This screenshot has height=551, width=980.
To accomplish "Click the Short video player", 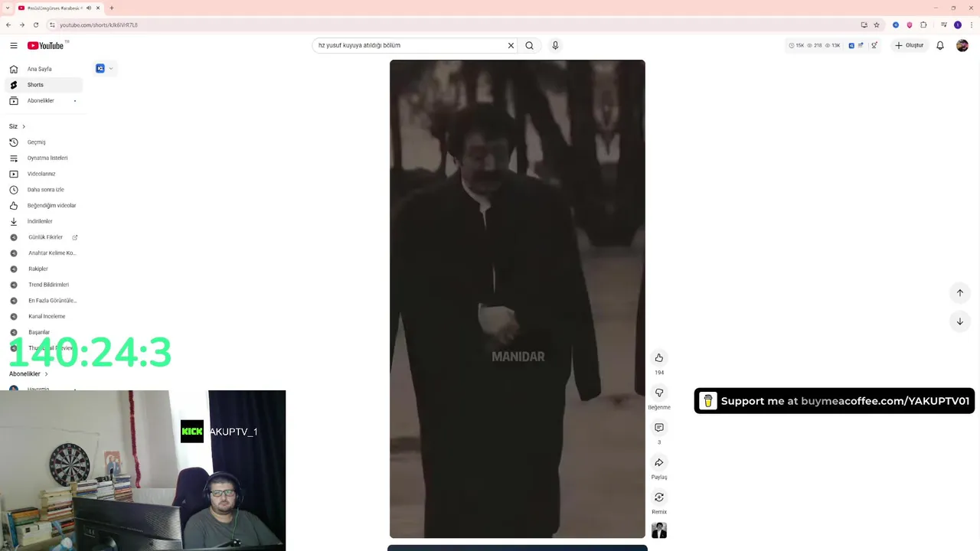I will click(518, 299).
